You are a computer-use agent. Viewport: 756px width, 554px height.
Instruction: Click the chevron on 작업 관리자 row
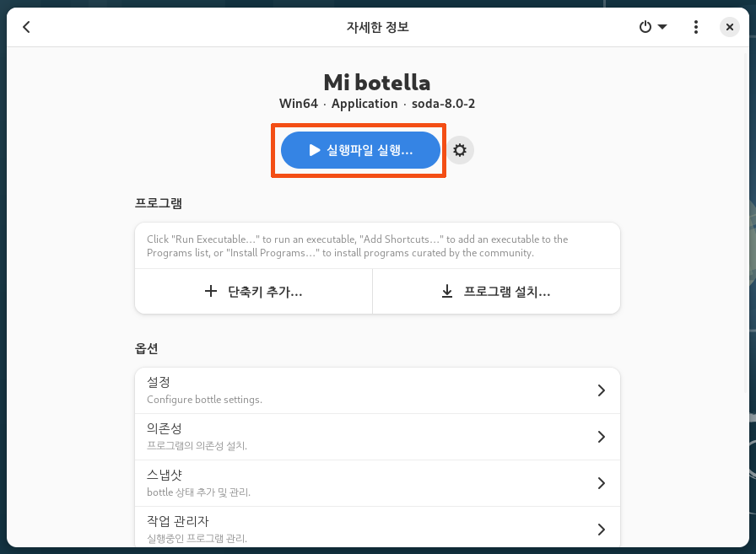point(602,530)
